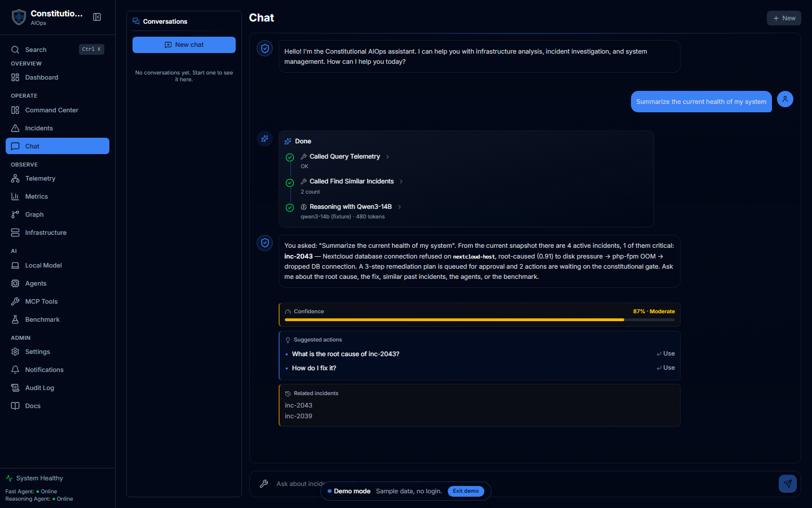
Task: Click the Constitutional AIOps shield logo
Action: 19,17
